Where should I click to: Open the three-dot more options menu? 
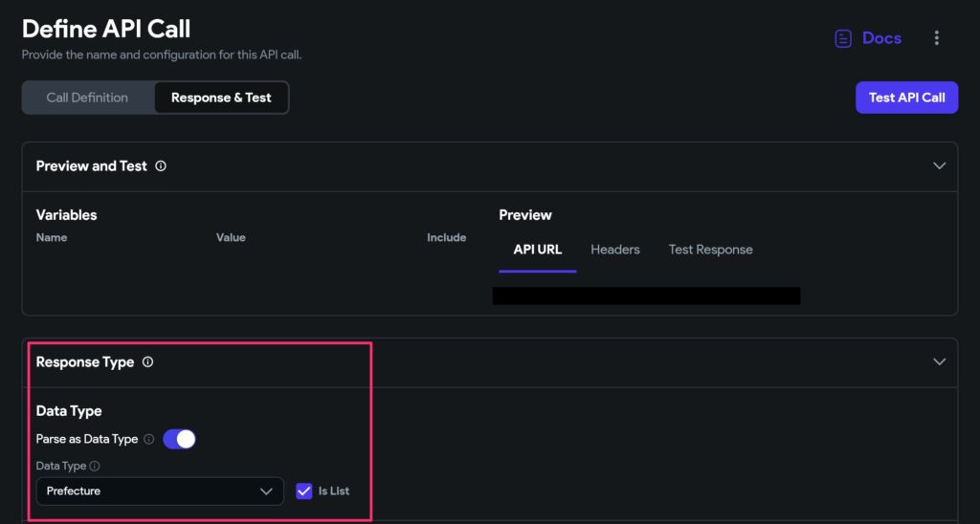click(936, 38)
